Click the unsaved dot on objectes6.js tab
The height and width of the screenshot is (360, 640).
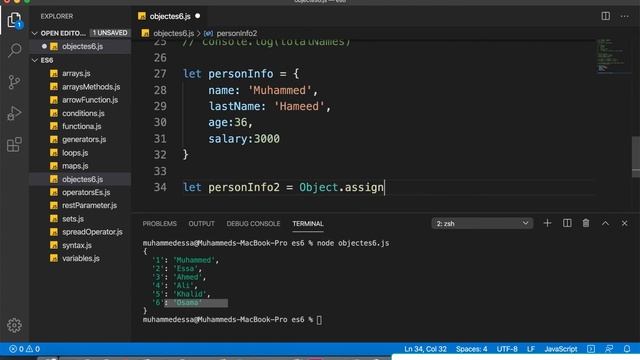coord(198,16)
